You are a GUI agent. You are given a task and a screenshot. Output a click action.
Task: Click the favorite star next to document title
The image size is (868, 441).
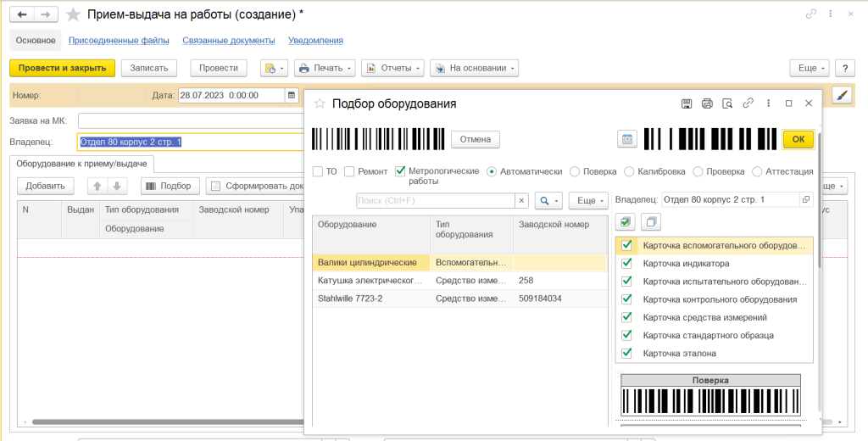[x=73, y=15]
